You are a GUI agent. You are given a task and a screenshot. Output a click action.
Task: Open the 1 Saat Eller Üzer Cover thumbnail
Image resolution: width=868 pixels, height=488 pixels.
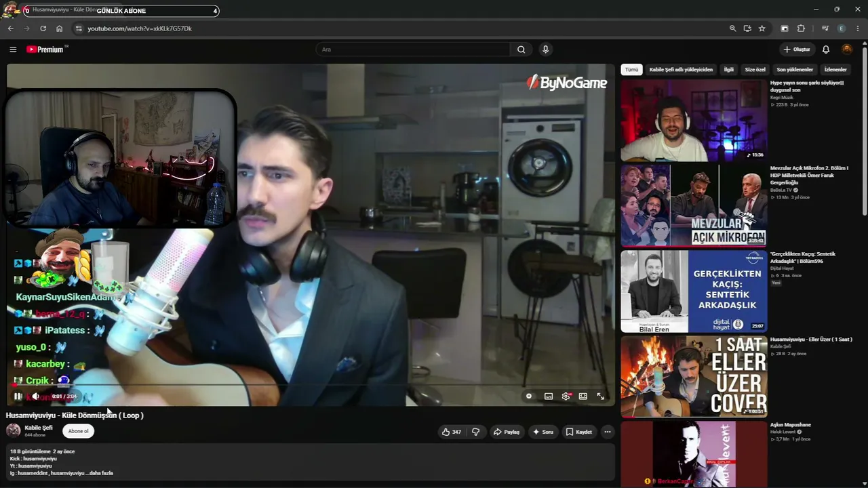click(694, 376)
